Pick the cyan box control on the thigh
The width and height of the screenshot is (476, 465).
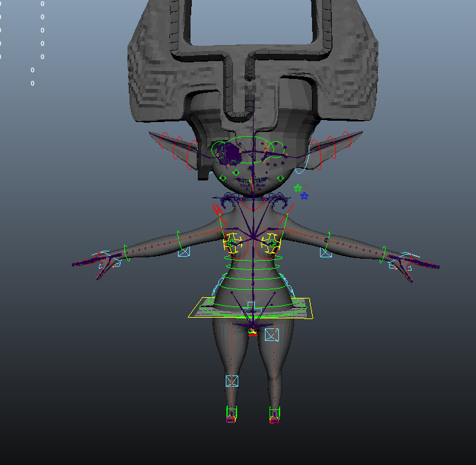click(272, 335)
